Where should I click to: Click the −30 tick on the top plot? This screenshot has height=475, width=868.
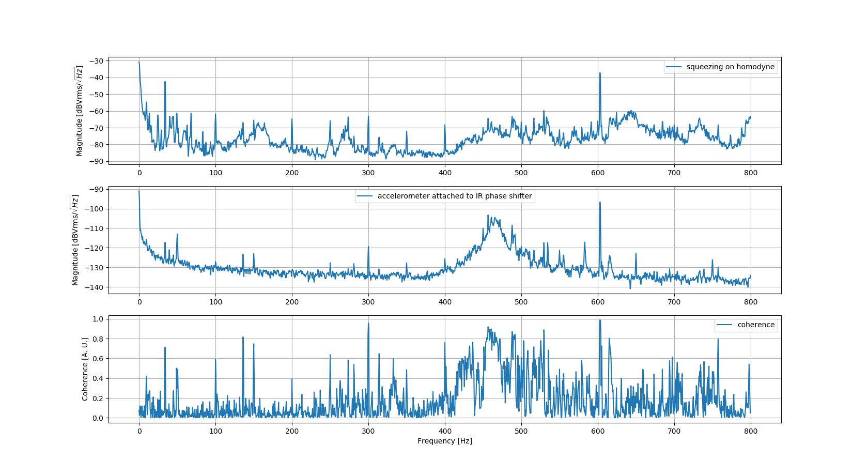(x=97, y=61)
